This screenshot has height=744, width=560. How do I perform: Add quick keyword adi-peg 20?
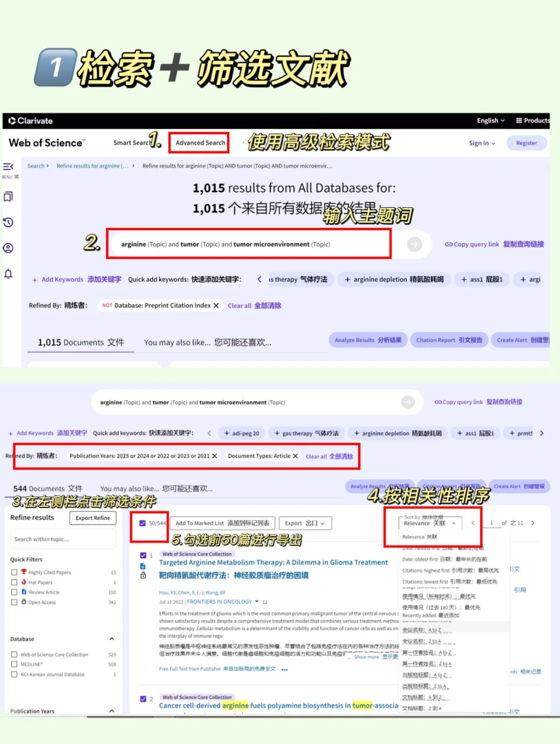(242, 433)
